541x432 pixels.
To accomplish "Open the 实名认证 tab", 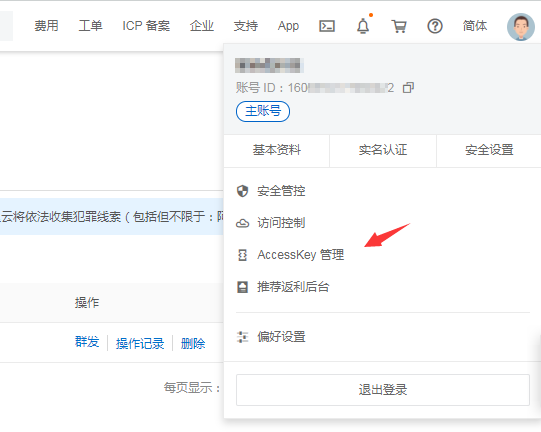I will (383, 150).
